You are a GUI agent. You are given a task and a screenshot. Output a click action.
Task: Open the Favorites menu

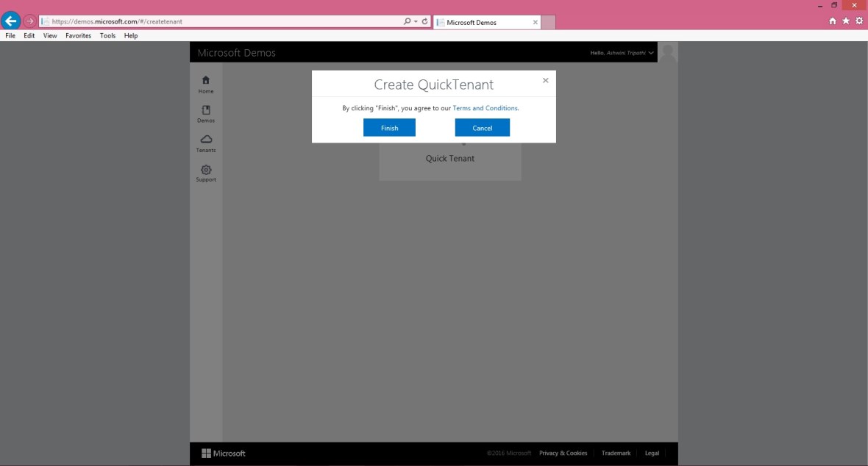(x=78, y=35)
